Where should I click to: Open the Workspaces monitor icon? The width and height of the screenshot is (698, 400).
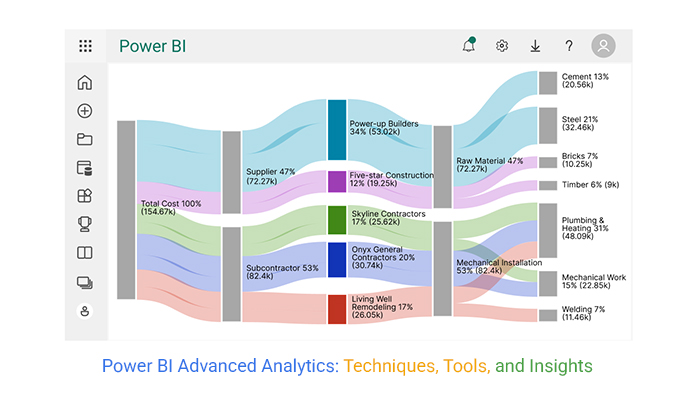click(85, 283)
